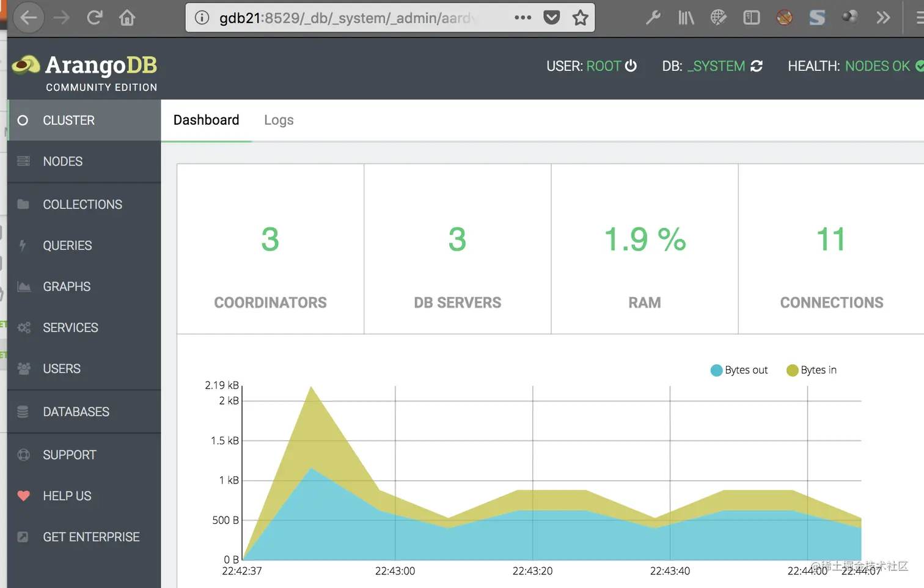
Task: Expand the toolbar overflow chevrons
Action: [x=883, y=18]
